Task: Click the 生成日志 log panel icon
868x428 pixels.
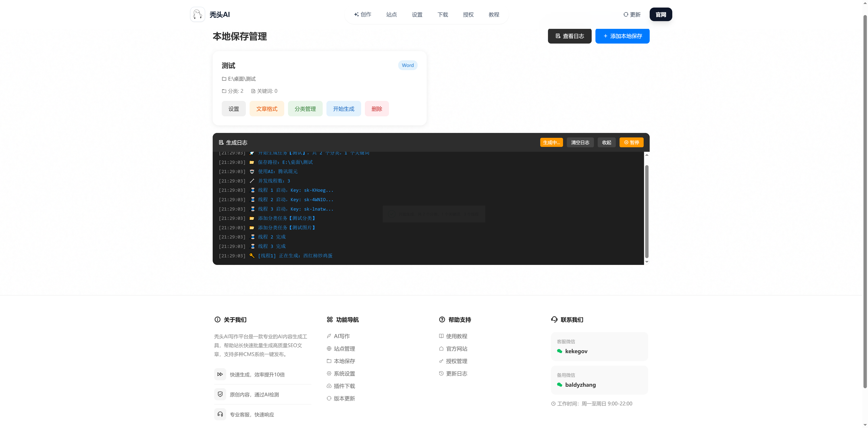Action: 221,143
